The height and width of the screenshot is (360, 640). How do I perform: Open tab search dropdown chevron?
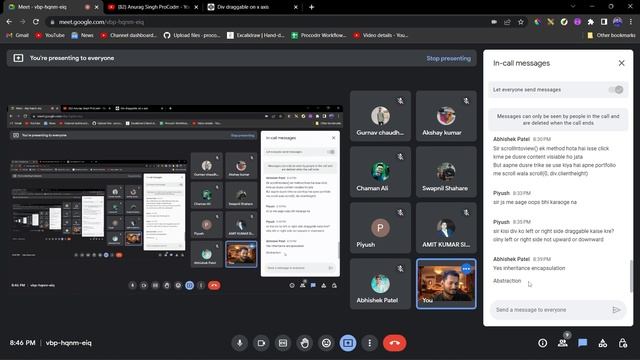pyautogui.click(x=573, y=7)
